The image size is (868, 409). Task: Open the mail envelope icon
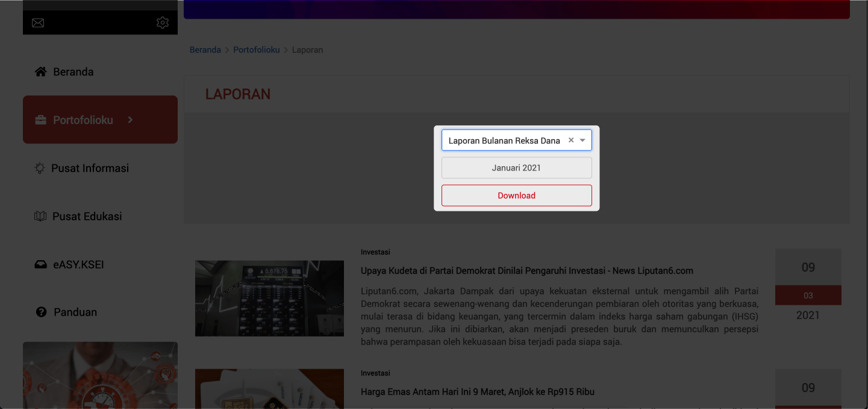coord(38,23)
